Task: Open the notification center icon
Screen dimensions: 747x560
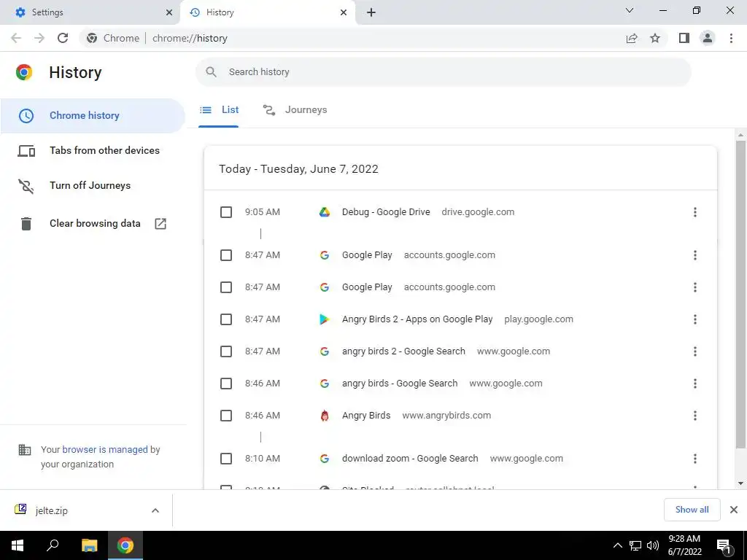Action: tap(724, 545)
